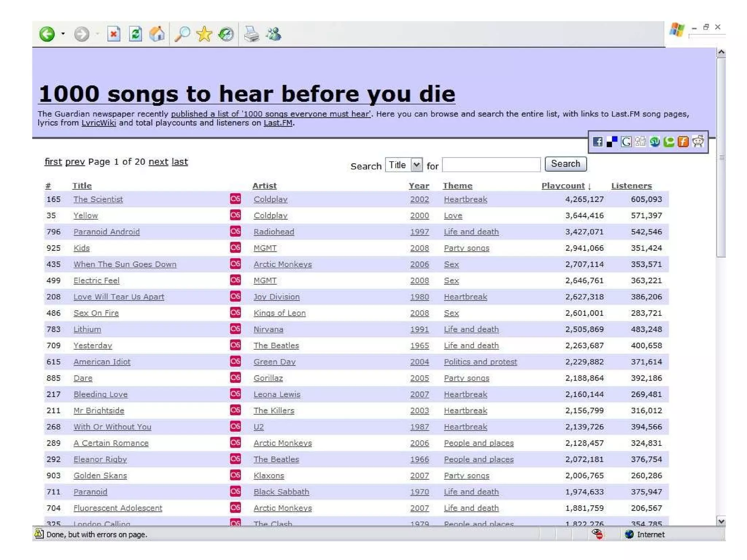Go to next page link
Image resolution: width=747 pixels, height=560 pixels.
(158, 162)
